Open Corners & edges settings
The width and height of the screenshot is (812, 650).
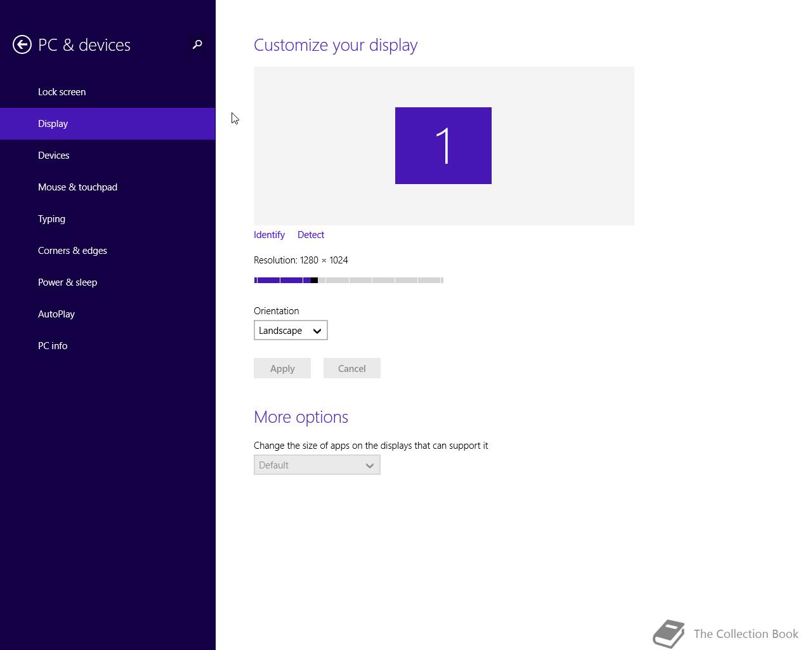coord(108,251)
